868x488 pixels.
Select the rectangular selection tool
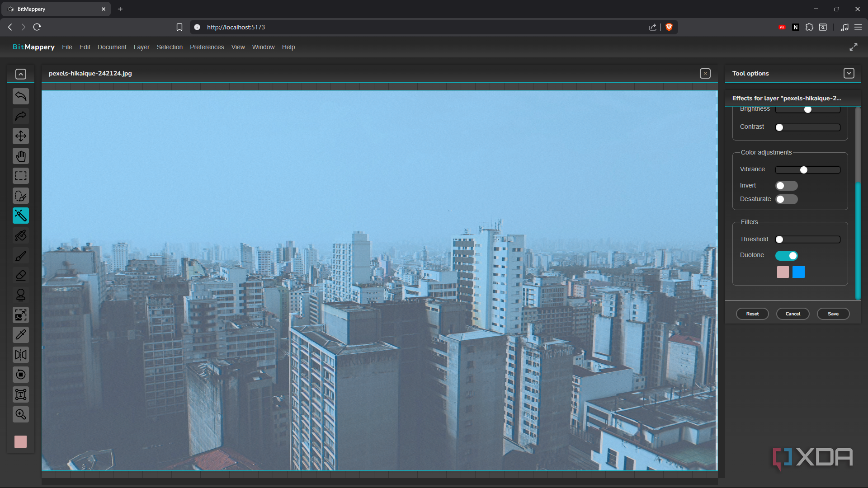[x=21, y=176]
